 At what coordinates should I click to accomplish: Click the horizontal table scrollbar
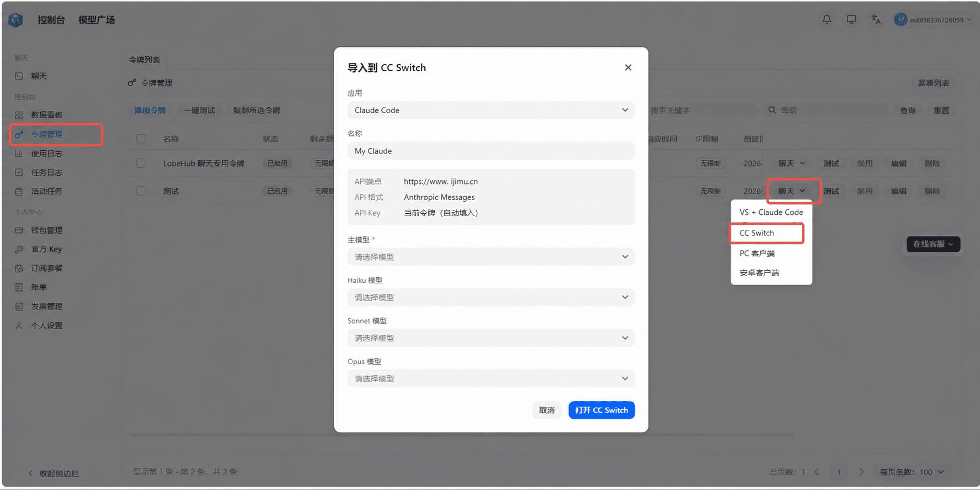coord(462,435)
